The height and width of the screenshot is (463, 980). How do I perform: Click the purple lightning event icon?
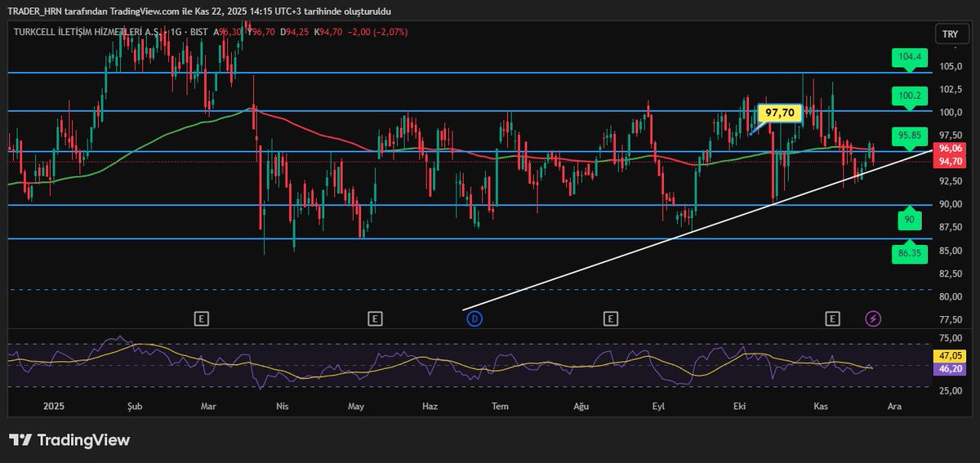(873, 318)
